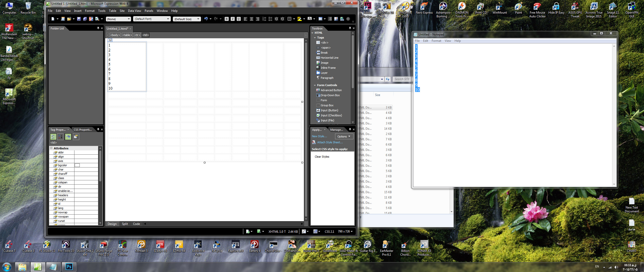The width and height of the screenshot is (644, 272).
Task: Click the Highlight color icon
Action: (299, 19)
